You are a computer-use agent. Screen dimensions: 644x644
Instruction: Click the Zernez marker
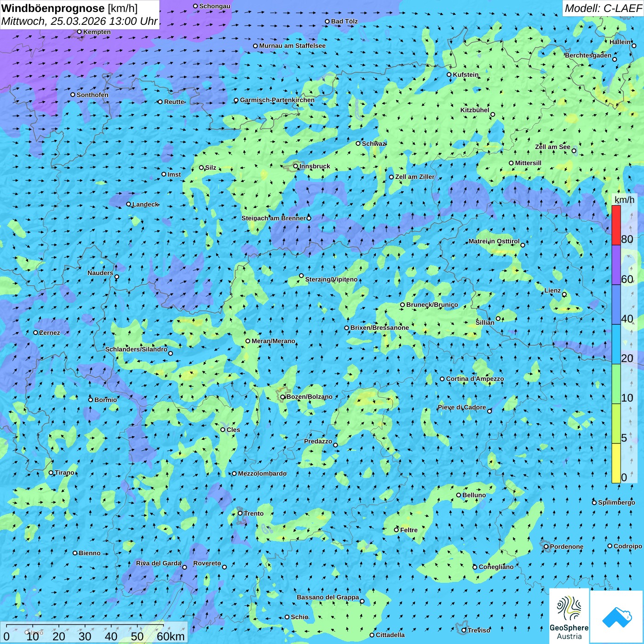[35, 333]
